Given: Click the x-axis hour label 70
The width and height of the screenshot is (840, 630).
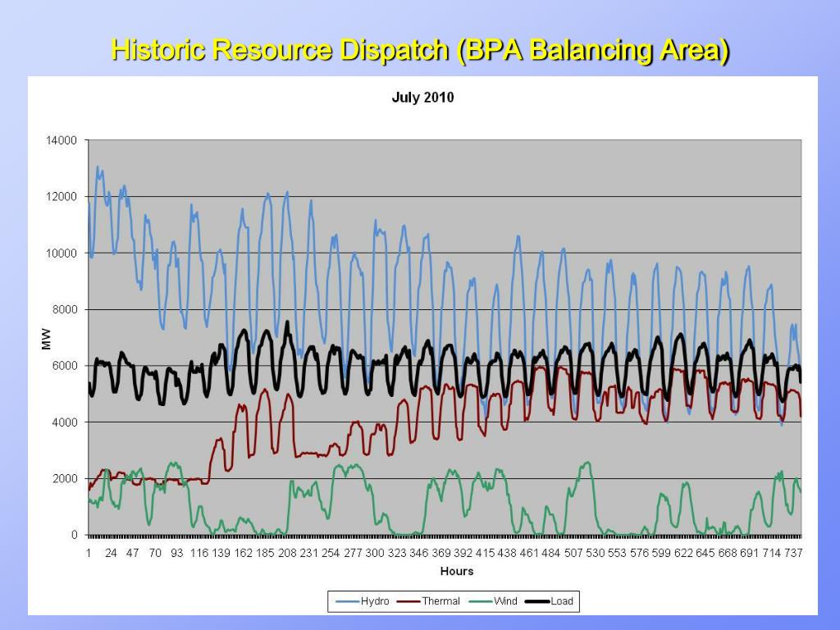Looking at the screenshot, I should 155,553.
